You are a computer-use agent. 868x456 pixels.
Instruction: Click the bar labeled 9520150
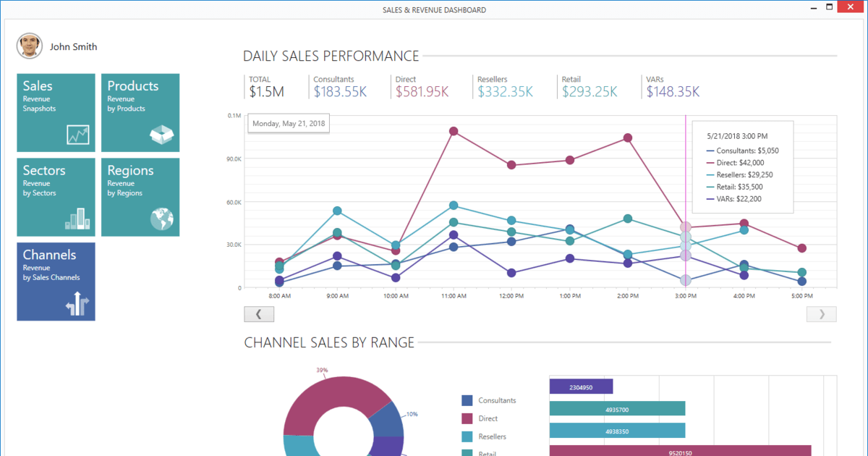pos(680,451)
